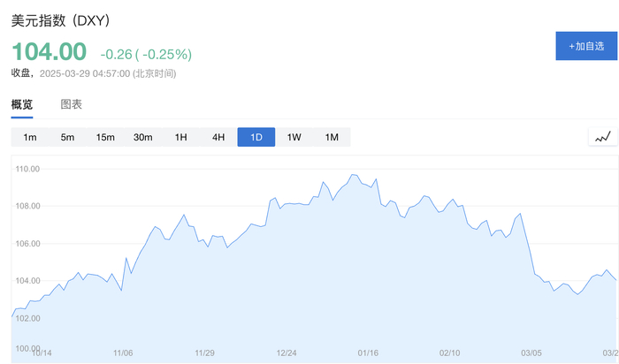Viewport: 619px width, 364px height.
Task: Add DXY to watchlist with +加自选
Action: point(586,46)
